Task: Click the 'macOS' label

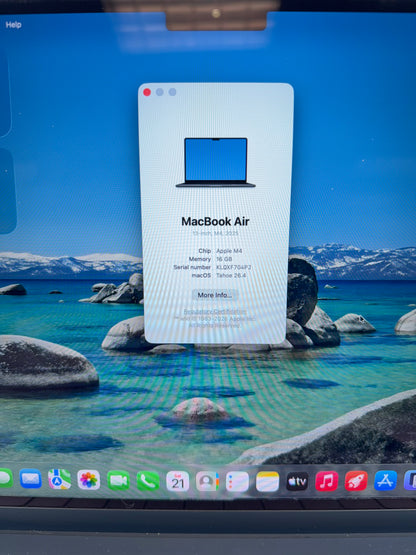Action: tap(201, 275)
